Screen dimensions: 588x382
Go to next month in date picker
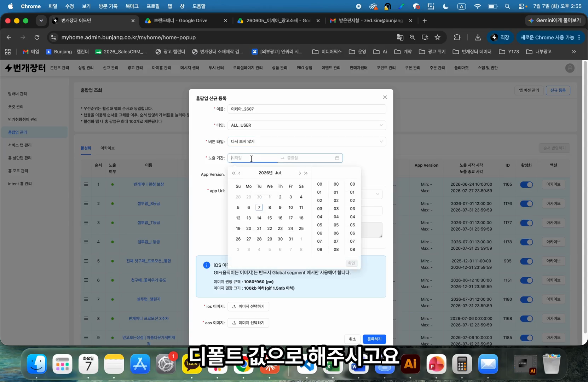(x=300, y=173)
